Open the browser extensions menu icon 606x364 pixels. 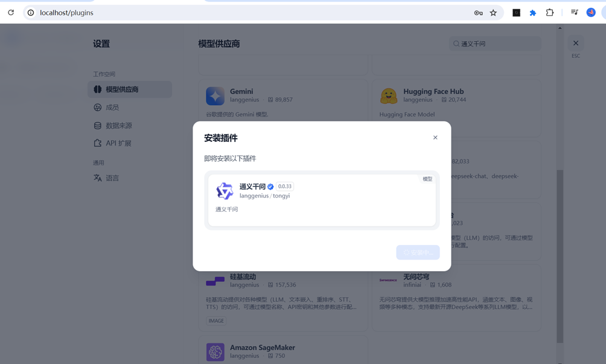[550, 13]
